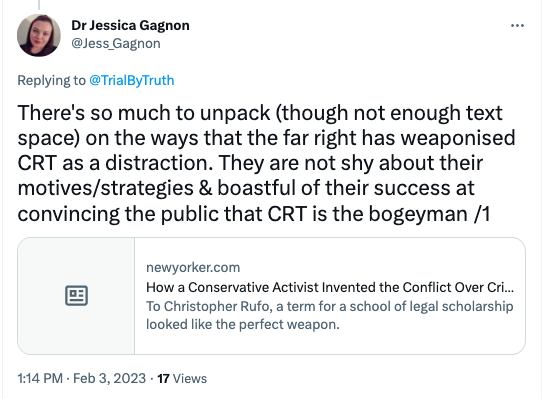The image size is (542, 399).
Task: Click the Feb 3, 2023 date
Action: click(x=110, y=378)
